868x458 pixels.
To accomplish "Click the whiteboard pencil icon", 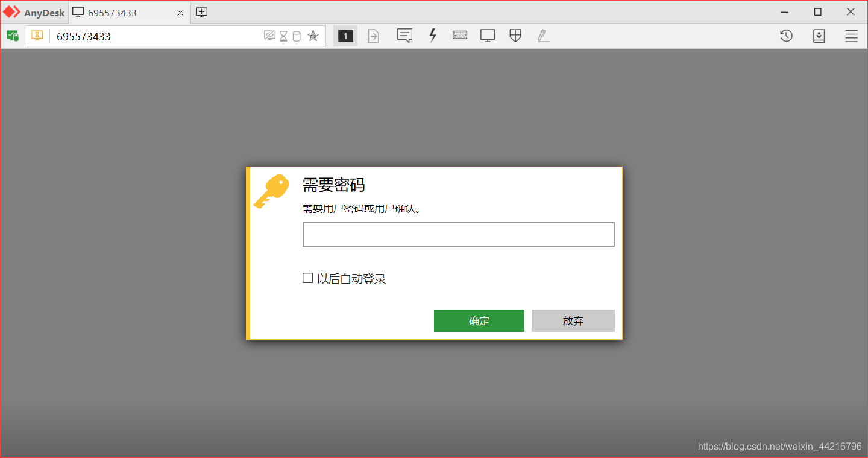I will pyautogui.click(x=544, y=36).
